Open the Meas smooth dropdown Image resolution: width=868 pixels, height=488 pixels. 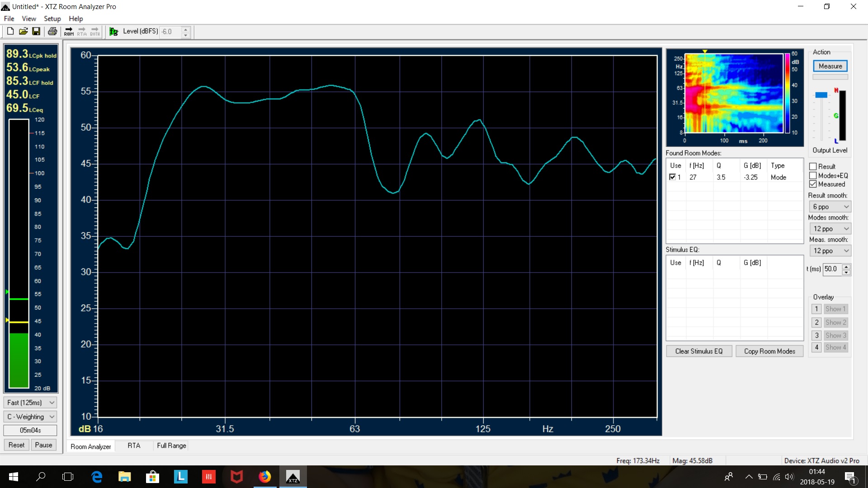click(830, 250)
